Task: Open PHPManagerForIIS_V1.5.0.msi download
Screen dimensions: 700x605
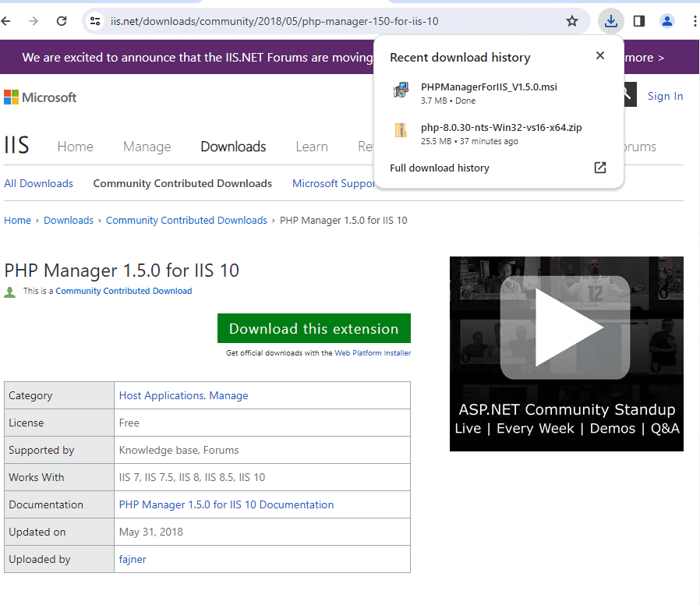Action: [489, 87]
